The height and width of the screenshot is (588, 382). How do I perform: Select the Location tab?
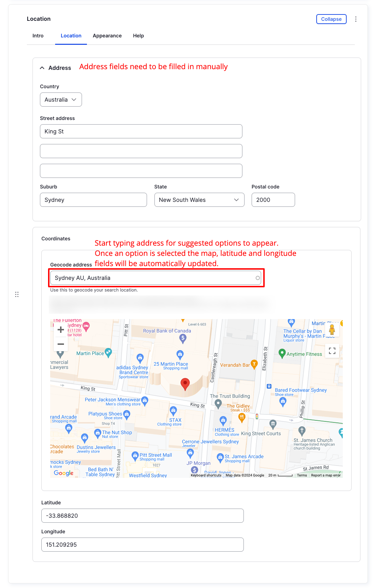point(71,36)
